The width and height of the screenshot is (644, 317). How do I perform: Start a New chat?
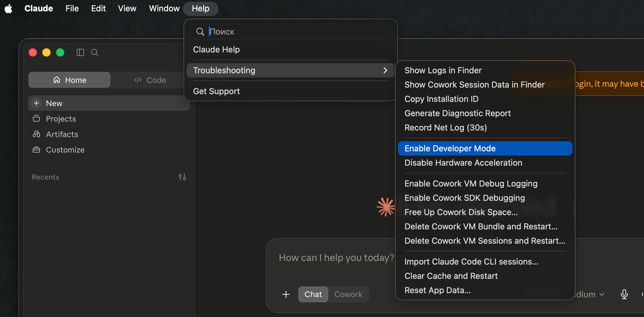pos(109,103)
